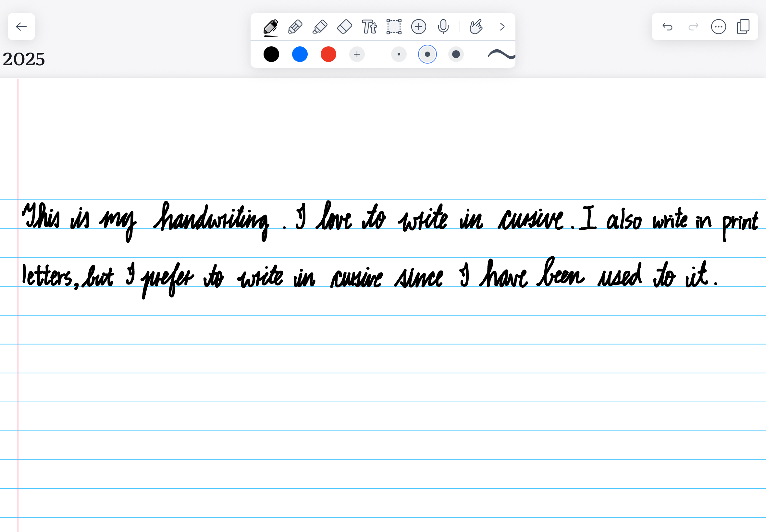
Task: Toggle the finger drawing hand icon
Action: coord(476,27)
